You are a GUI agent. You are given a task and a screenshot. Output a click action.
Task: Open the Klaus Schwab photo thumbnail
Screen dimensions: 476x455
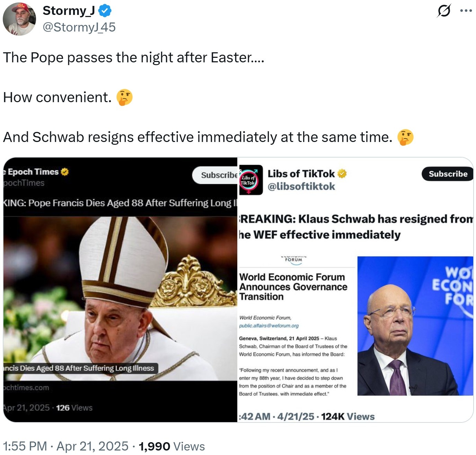click(x=415, y=326)
